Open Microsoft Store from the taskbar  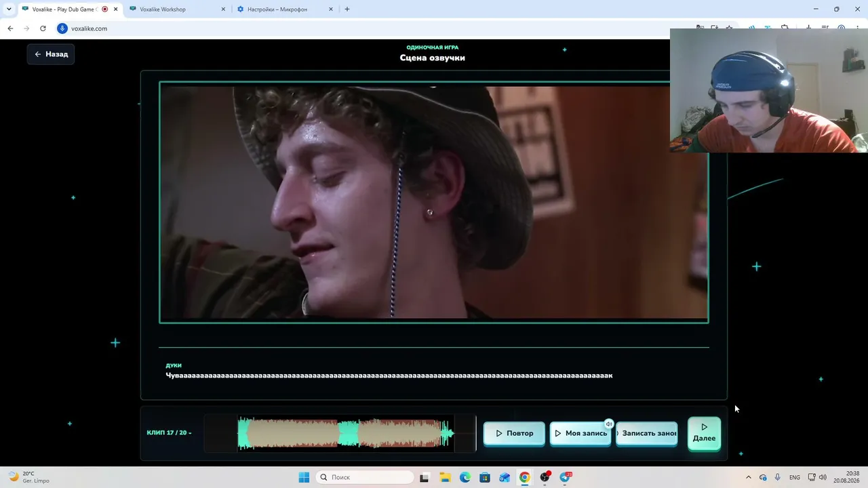[x=485, y=477]
